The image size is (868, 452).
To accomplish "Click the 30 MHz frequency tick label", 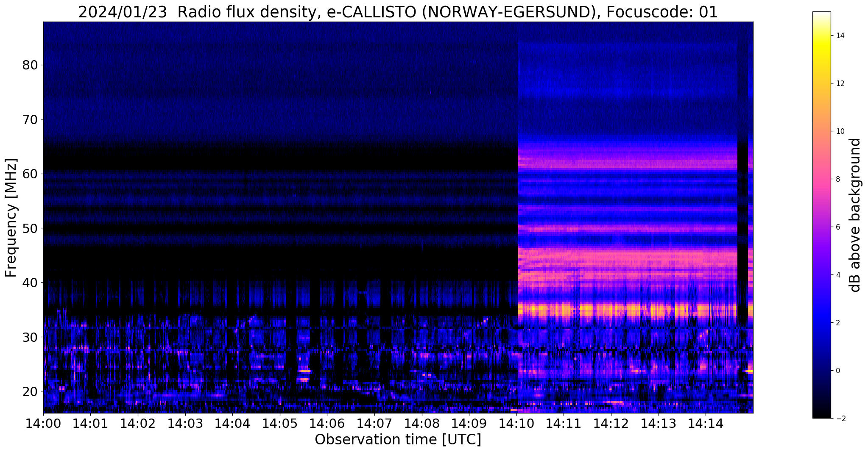I will click(29, 337).
